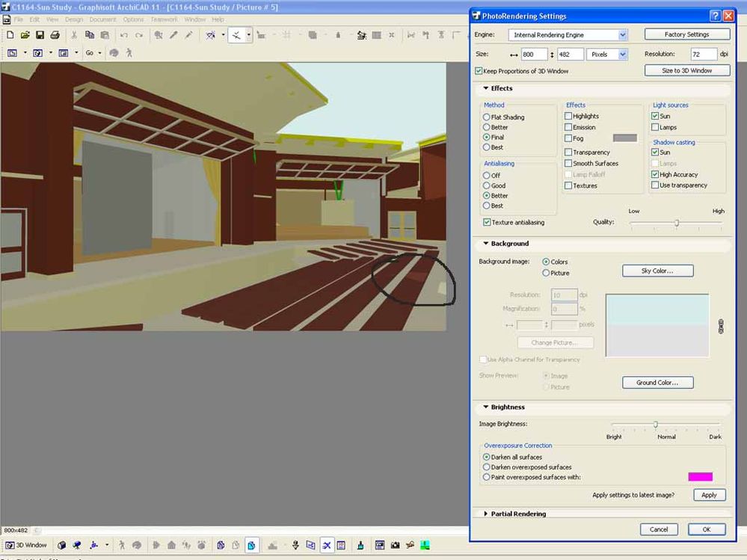Click the Save disk icon
This screenshot has height=560, width=747.
40,35
